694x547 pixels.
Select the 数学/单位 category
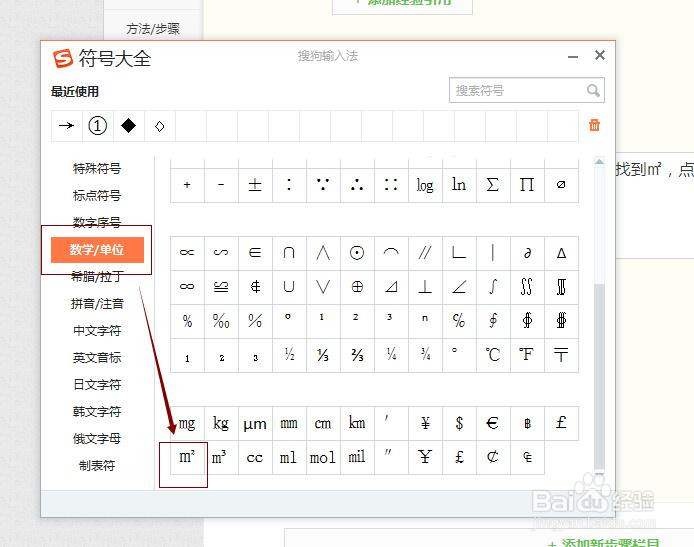pyautogui.click(x=97, y=250)
